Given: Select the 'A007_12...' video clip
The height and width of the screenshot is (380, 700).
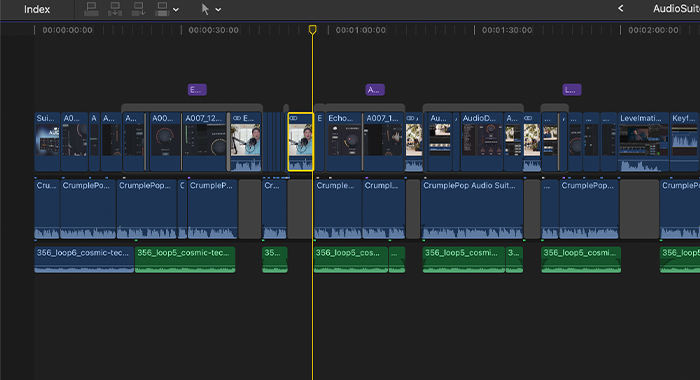Looking at the screenshot, I should pos(204,142).
